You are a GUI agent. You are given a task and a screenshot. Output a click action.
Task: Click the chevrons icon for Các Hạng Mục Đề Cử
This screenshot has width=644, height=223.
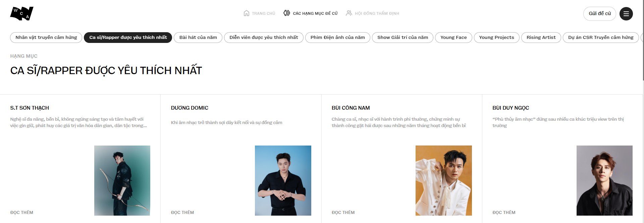pos(286,13)
